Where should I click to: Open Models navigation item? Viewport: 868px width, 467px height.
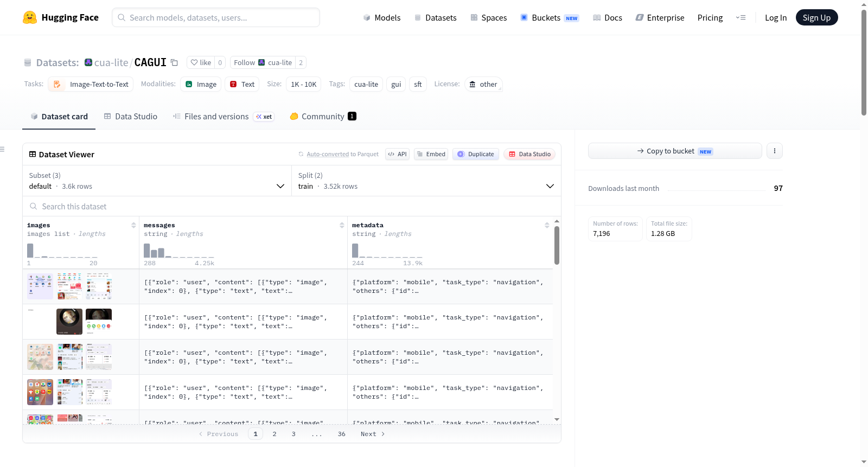tap(382, 17)
